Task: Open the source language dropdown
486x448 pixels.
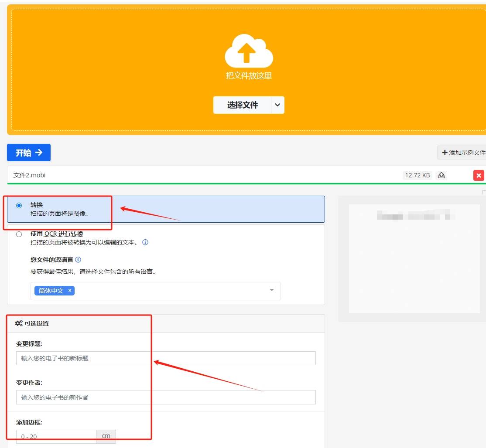Action: (271, 291)
